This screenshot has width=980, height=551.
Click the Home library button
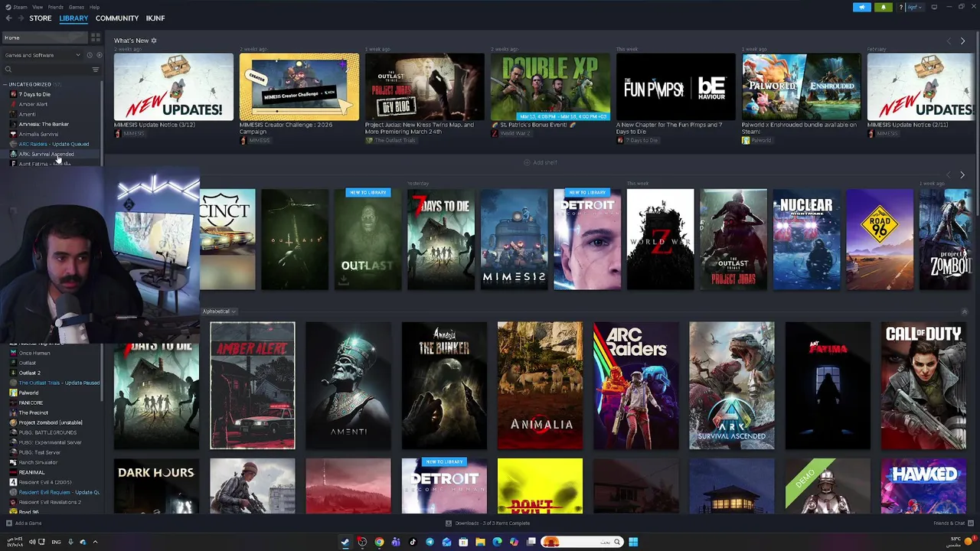click(x=44, y=37)
